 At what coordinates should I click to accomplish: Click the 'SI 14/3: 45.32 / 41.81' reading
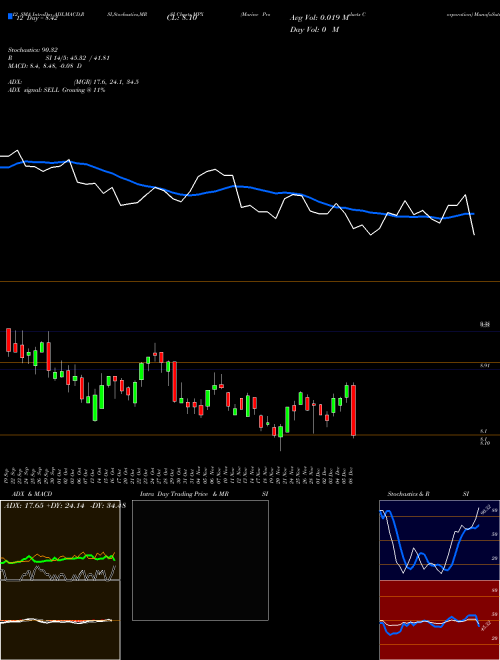78,58
